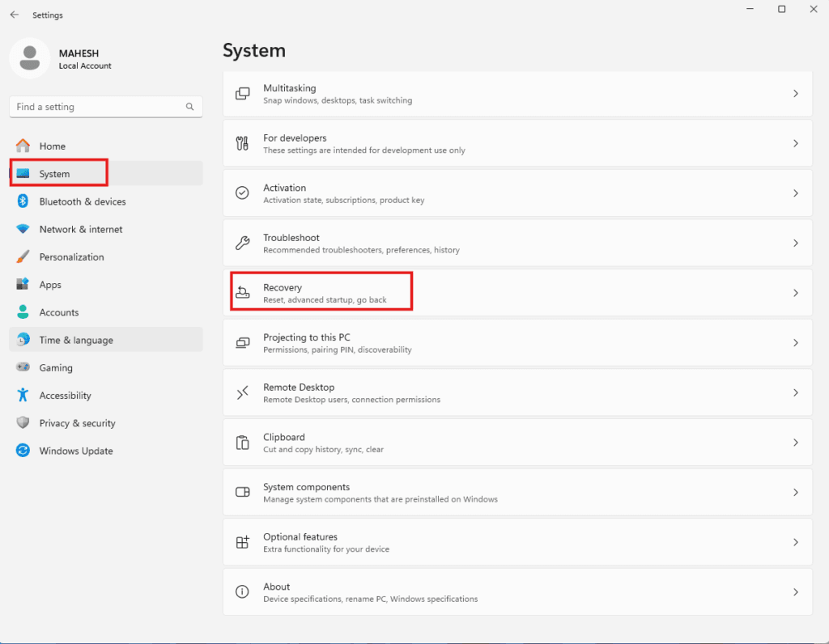The width and height of the screenshot is (829, 644).
Task: Click the Clipboard icon in System list
Action: pos(242,443)
